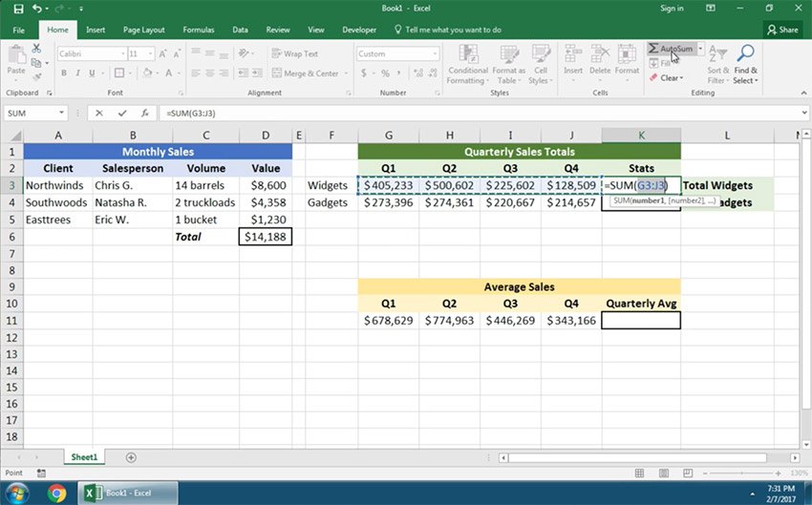The width and height of the screenshot is (812, 505).
Task: Confirm the formula with the Enter checkmark
Action: click(122, 113)
